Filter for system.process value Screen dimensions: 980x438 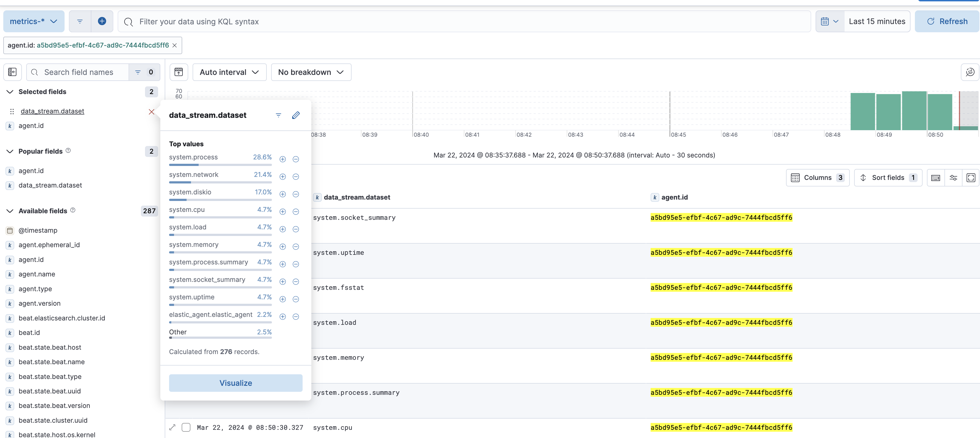(x=283, y=159)
